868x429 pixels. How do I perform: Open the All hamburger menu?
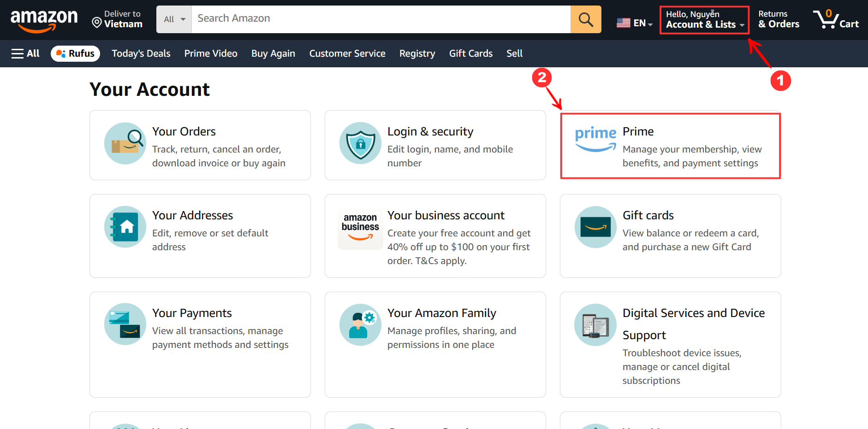coord(25,53)
